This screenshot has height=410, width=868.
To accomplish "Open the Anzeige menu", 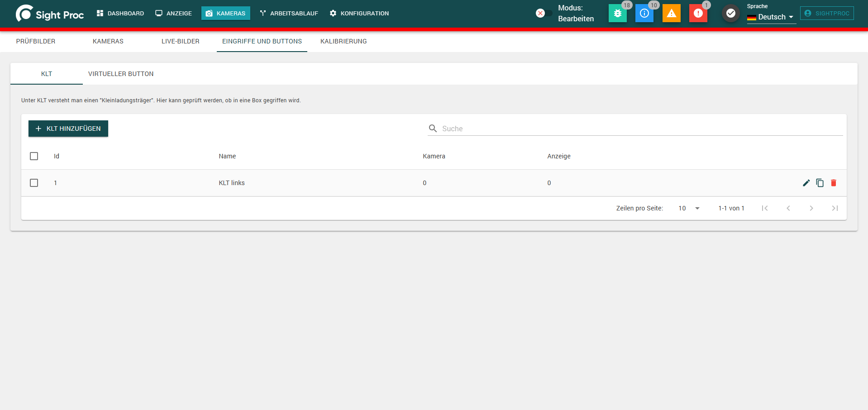I will pos(174,13).
